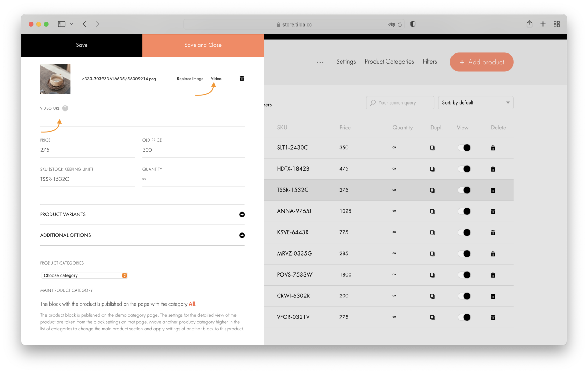Click the search query field

400,103
